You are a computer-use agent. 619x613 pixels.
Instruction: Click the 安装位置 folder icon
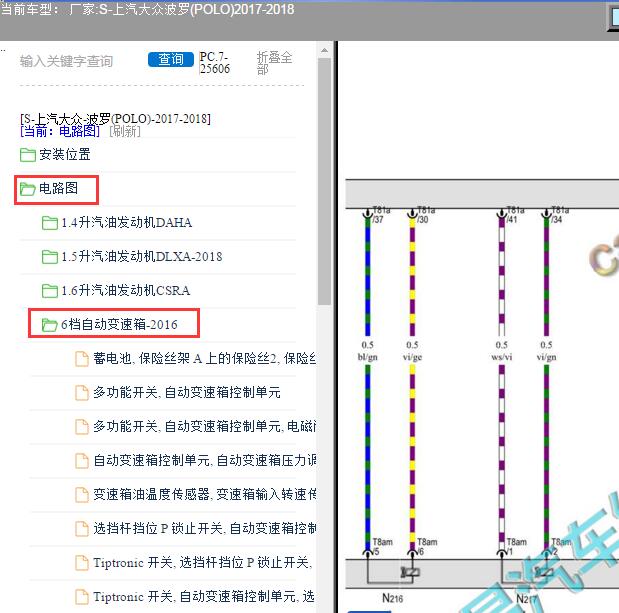[x=28, y=155]
